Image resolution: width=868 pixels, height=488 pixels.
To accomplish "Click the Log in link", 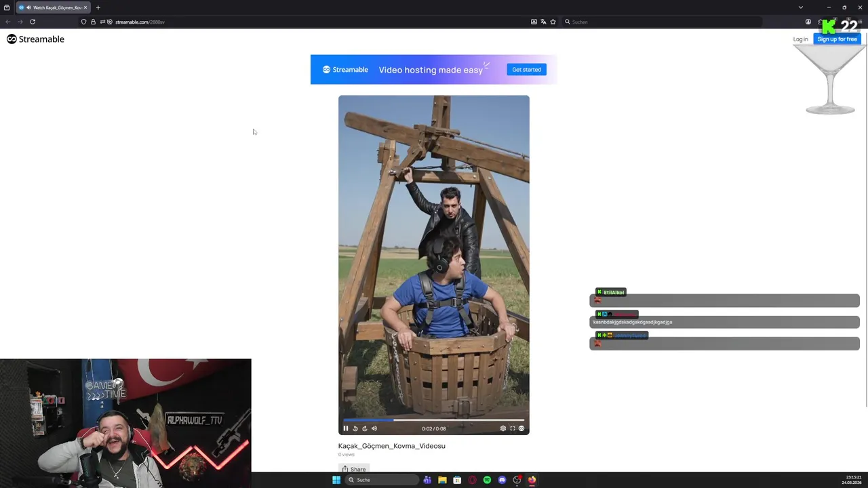I will click(800, 39).
